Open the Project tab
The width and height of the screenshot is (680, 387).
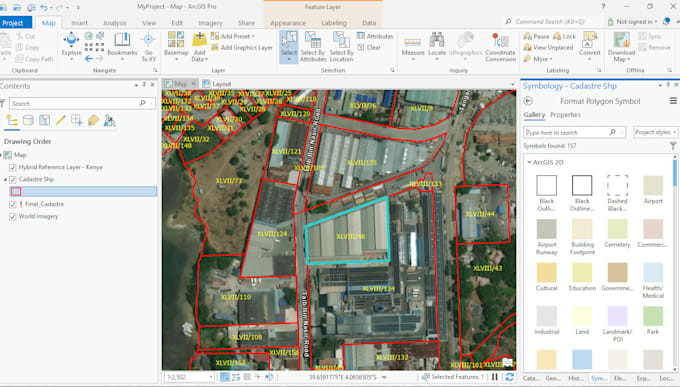click(13, 23)
